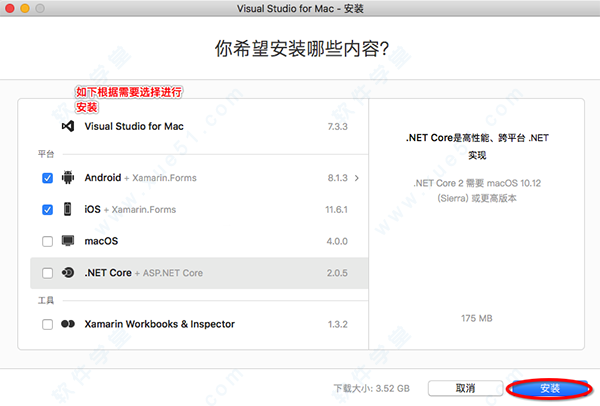Enable the .NET Core checkbox
Image resolution: width=600 pixels, height=406 pixels.
pos(47,273)
